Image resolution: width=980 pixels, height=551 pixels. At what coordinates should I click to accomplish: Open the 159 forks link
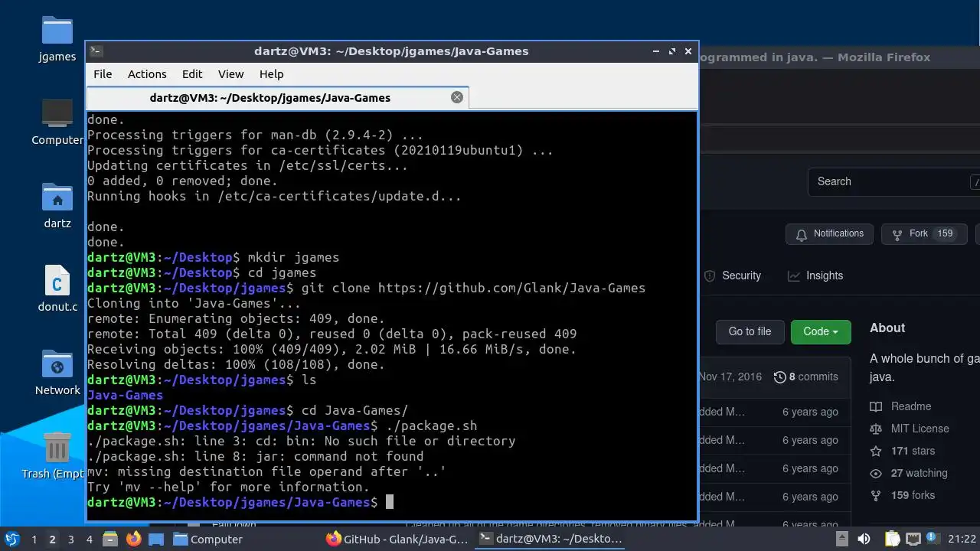coord(902,495)
